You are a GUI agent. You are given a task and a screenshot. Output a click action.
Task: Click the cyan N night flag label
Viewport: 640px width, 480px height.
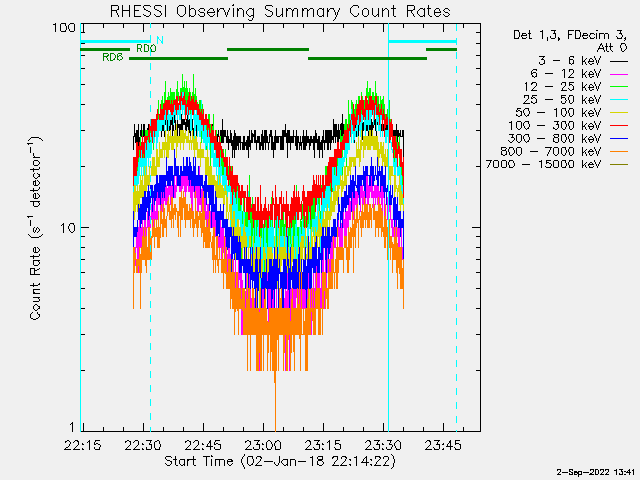point(160,40)
